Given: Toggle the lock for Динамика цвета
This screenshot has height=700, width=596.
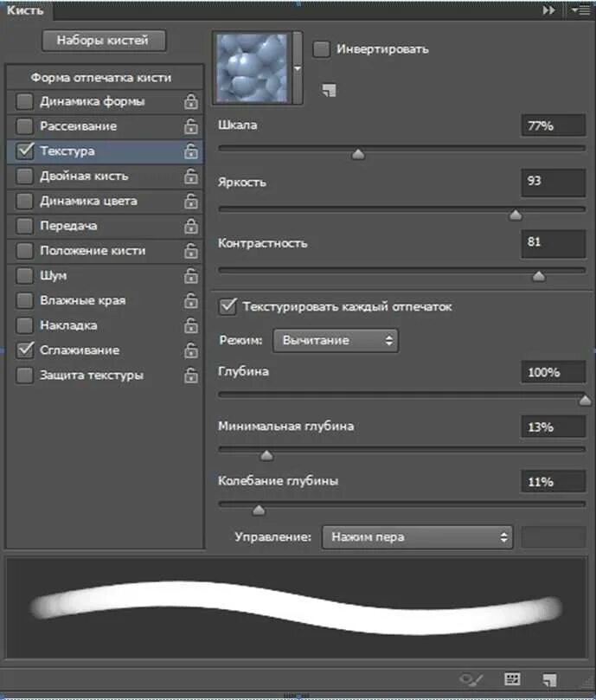Looking at the screenshot, I should (191, 202).
